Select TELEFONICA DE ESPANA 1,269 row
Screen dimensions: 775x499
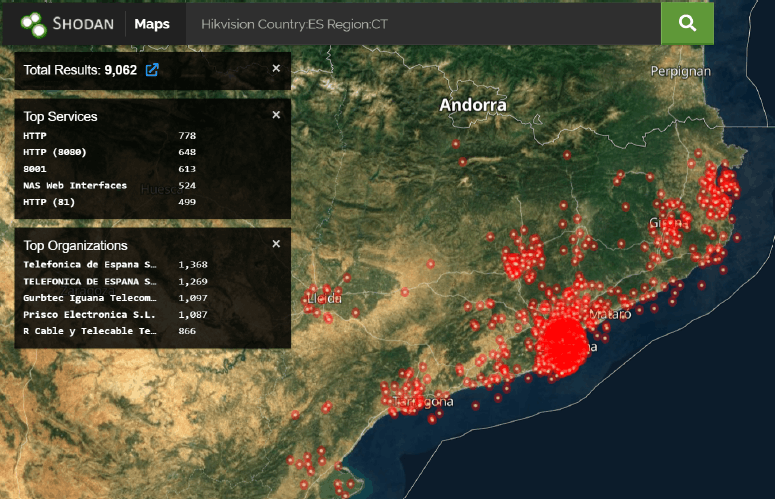click(x=116, y=281)
